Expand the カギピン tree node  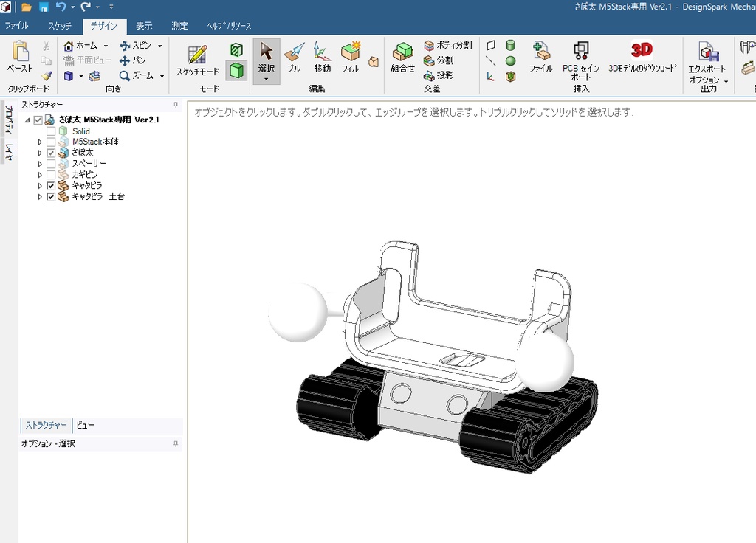pos(40,174)
